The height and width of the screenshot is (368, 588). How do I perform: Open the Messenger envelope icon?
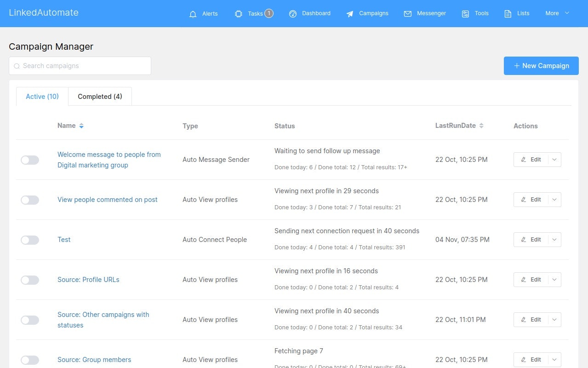(407, 13)
